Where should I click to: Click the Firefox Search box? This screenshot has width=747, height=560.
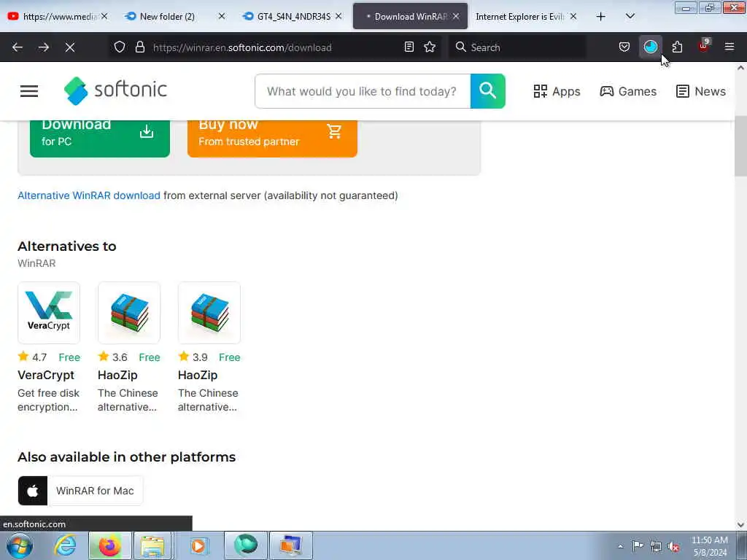pos(517,47)
